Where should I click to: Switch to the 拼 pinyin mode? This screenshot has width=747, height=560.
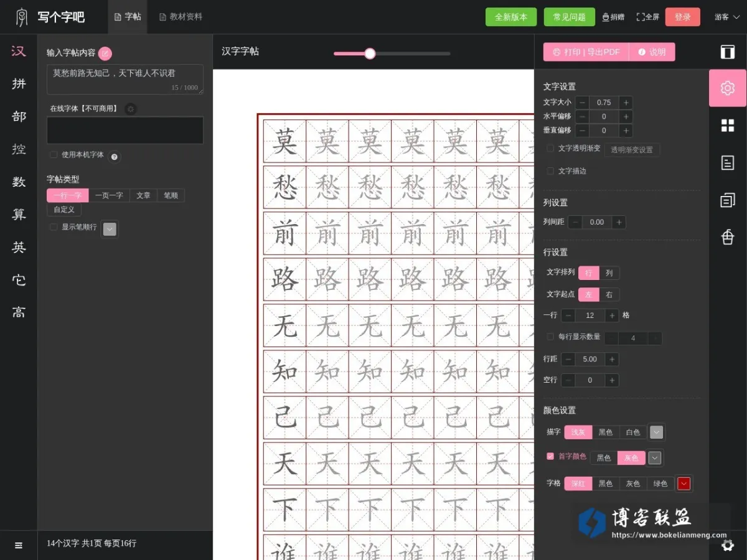coord(19,83)
